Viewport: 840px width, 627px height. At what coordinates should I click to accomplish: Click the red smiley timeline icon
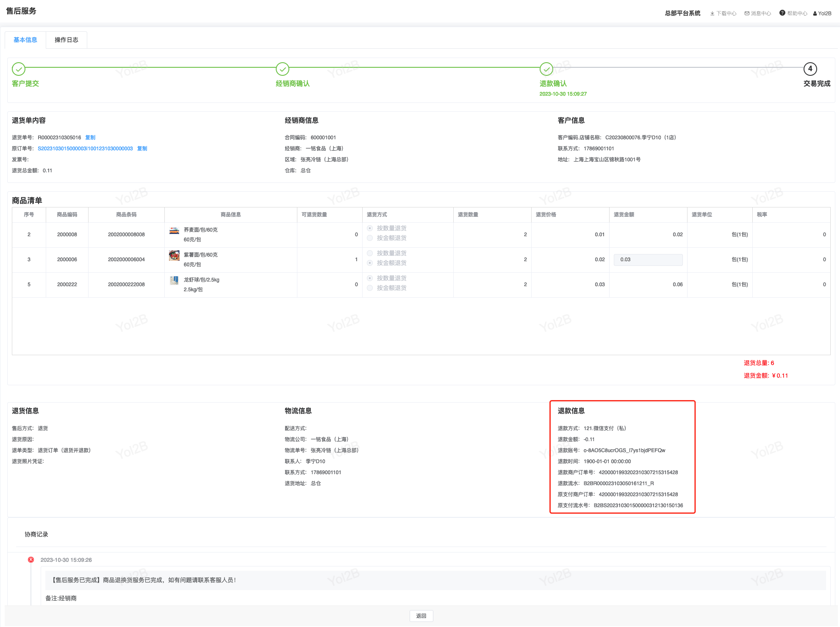pos(31,560)
